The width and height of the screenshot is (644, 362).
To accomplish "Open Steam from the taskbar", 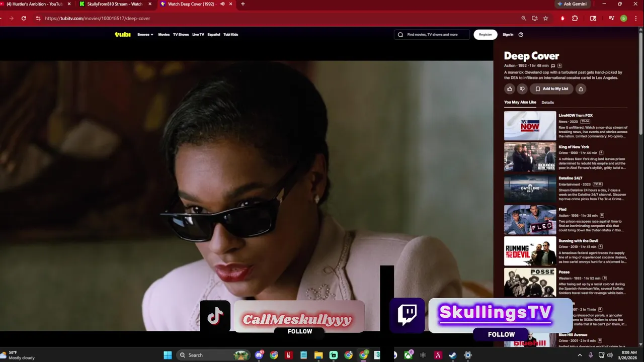I will (x=453, y=355).
